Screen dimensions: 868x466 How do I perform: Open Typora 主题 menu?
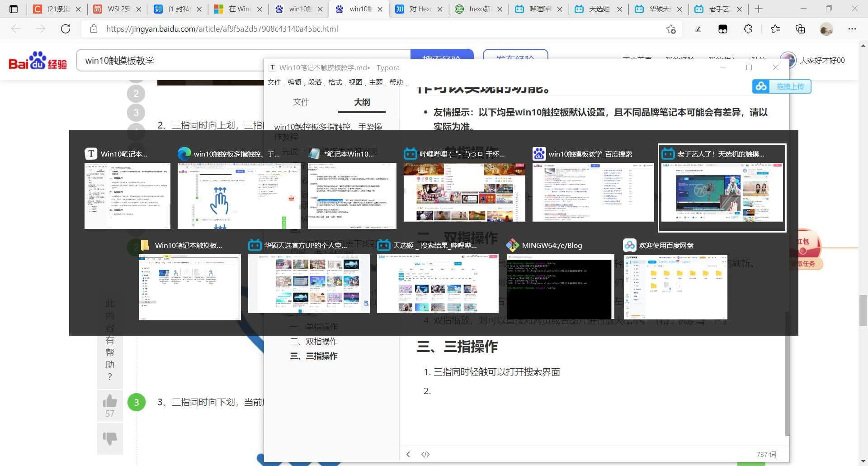376,82
